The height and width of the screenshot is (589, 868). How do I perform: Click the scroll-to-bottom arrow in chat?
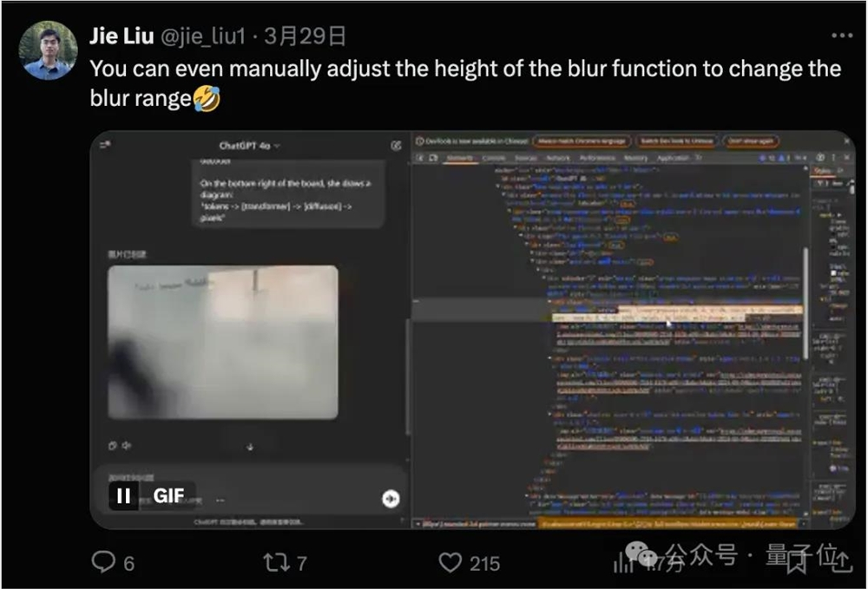[250, 447]
